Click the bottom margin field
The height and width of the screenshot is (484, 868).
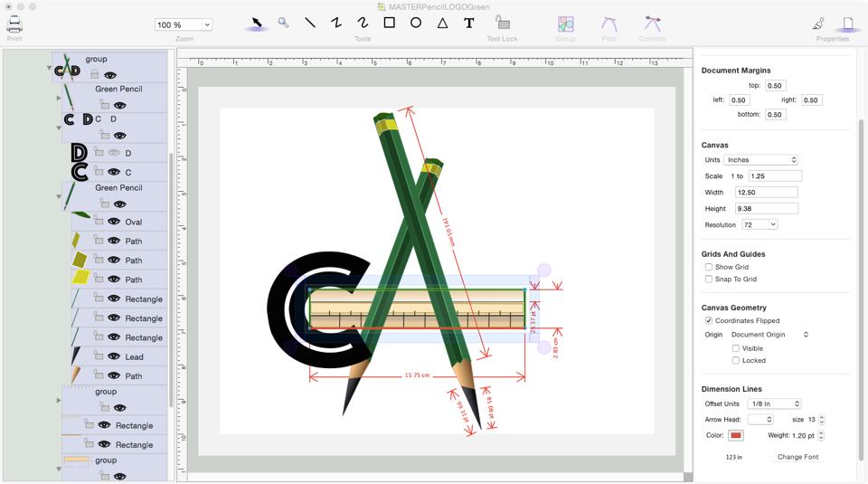click(x=776, y=115)
